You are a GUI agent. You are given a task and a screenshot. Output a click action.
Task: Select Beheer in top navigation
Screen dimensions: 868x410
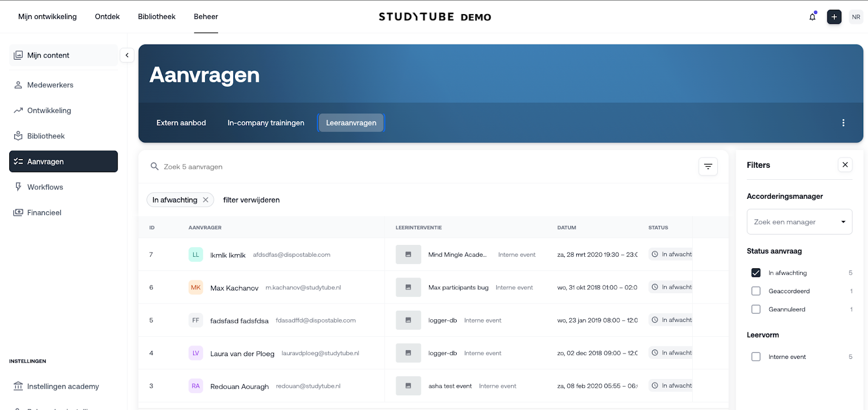[206, 17]
